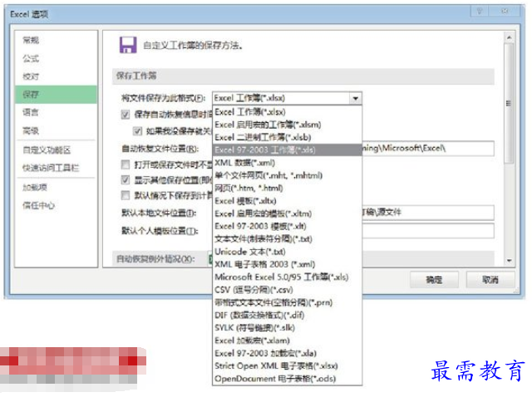Select OpenDocument 电子表格(*.ods)
Image resolution: width=532 pixels, height=397 pixels.
click(x=287, y=379)
